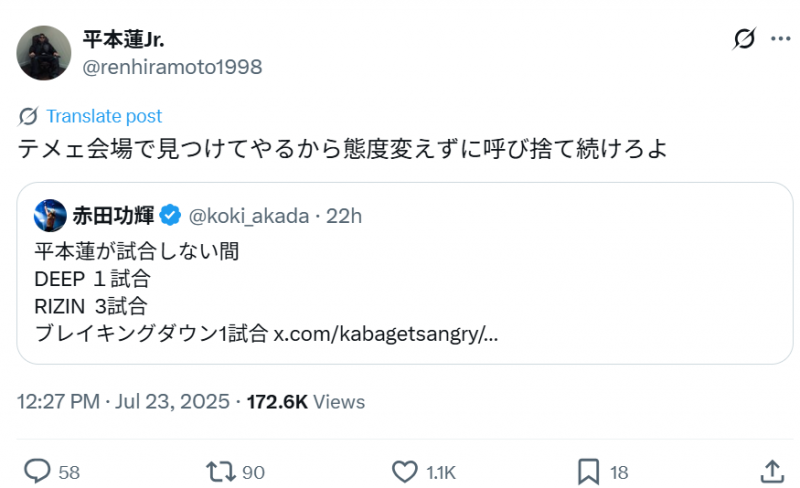Open the three-dot more options menu
The image size is (800, 488).
pyautogui.click(x=780, y=39)
